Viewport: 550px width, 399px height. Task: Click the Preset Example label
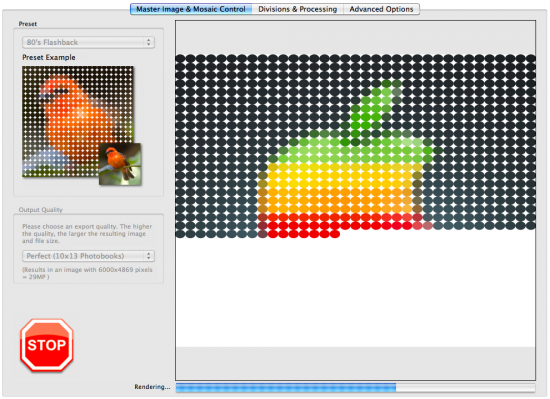pyautogui.click(x=49, y=57)
